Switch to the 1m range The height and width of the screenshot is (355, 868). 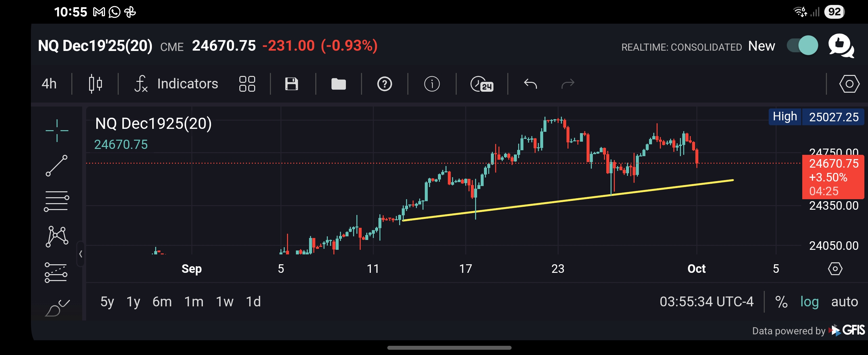point(194,301)
